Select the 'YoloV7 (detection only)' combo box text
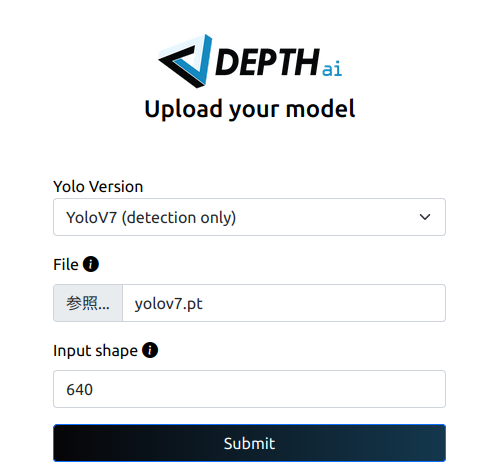The height and width of the screenshot is (473, 477). tap(151, 218)
